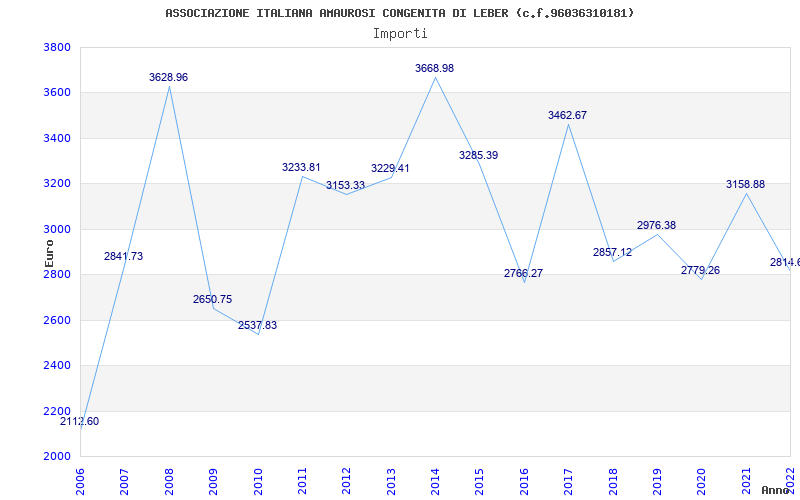Image resolution: width=800 pixels, height=500 pixels.
Task: Select year 2012 on the x-axis
Action: click(346, 481)
